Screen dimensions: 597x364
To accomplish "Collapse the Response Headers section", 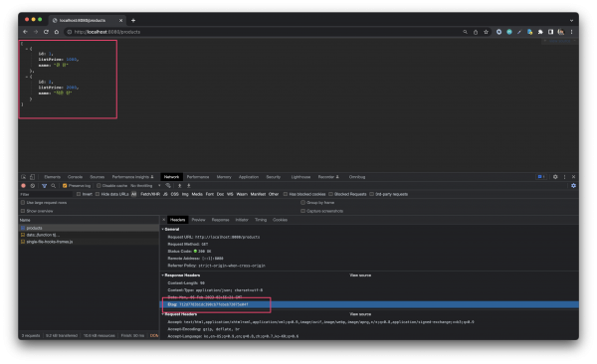I will (x=163, y=275).
